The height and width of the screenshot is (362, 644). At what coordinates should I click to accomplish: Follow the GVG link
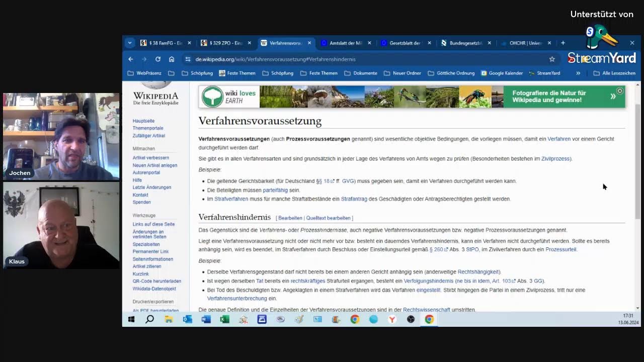348,181
